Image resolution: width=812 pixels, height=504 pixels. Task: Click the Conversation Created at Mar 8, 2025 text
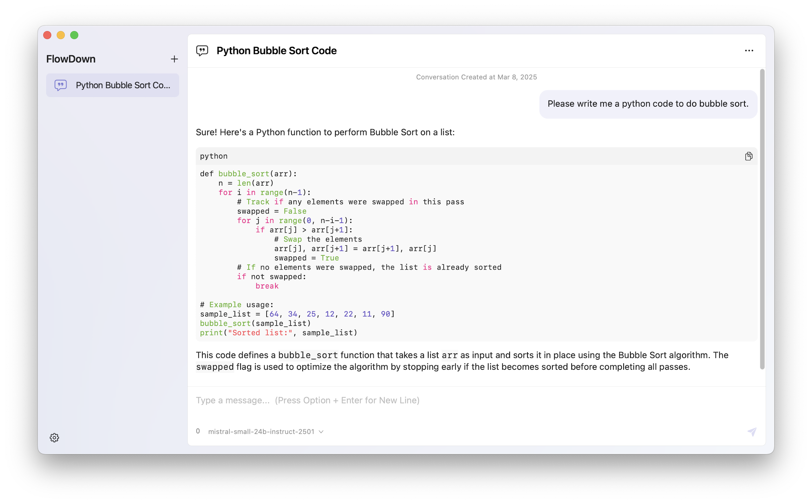point(476,77)
